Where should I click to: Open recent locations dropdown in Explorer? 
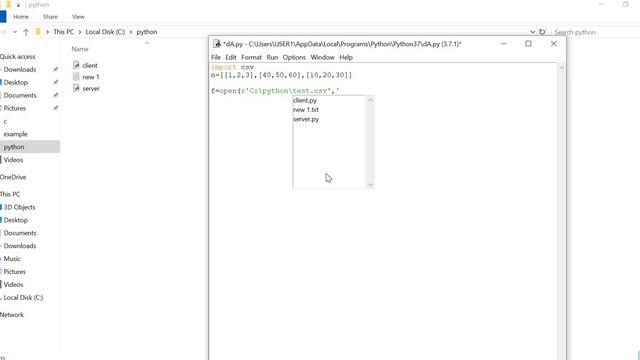[x=15, y=32]
